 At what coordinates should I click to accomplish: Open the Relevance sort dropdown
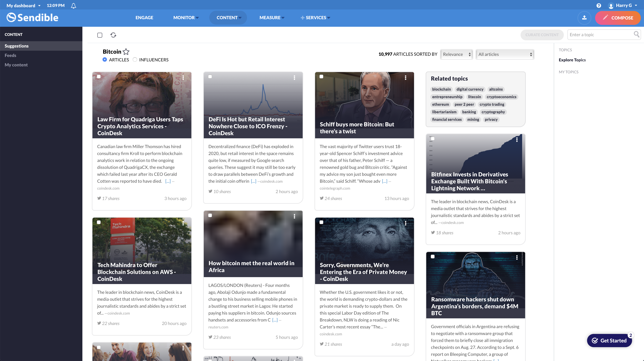click(x=456, y=54)
